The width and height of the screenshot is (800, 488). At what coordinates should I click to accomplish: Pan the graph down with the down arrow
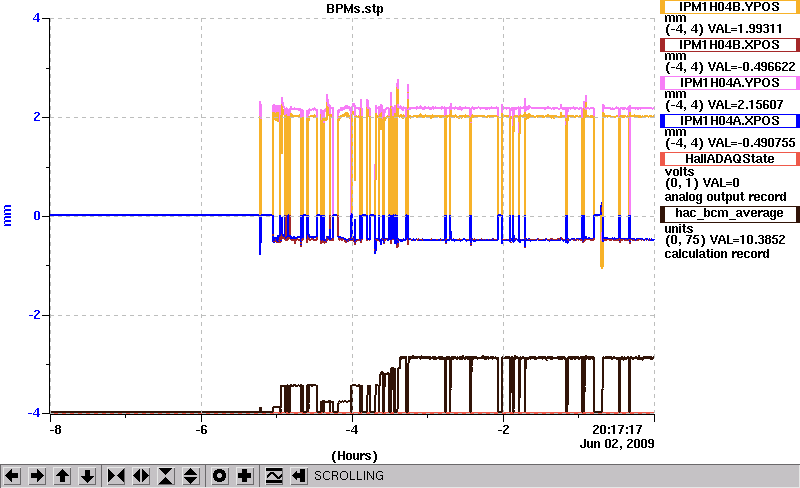click(87, 476)
